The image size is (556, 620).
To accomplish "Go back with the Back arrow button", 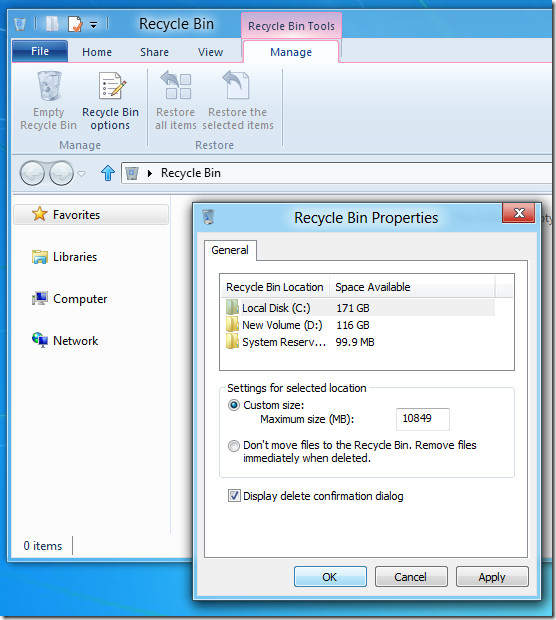I will [32, 173].
